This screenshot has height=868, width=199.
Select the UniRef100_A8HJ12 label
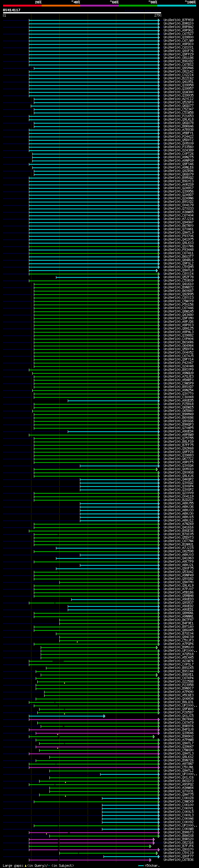178,520
